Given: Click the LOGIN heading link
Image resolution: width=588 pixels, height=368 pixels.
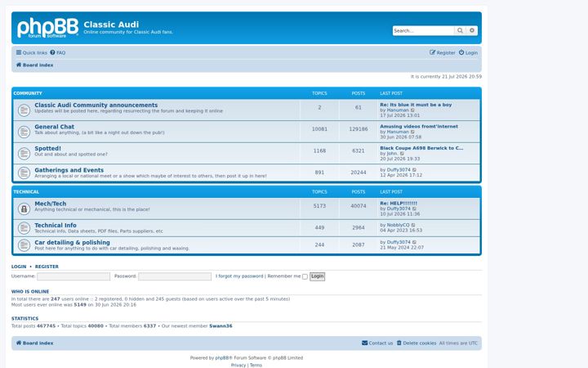Looking at the screenshot, I should click(19, 267).
